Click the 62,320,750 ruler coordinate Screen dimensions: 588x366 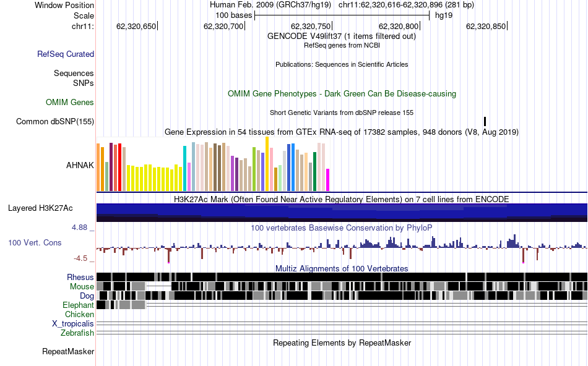point(311,26)
